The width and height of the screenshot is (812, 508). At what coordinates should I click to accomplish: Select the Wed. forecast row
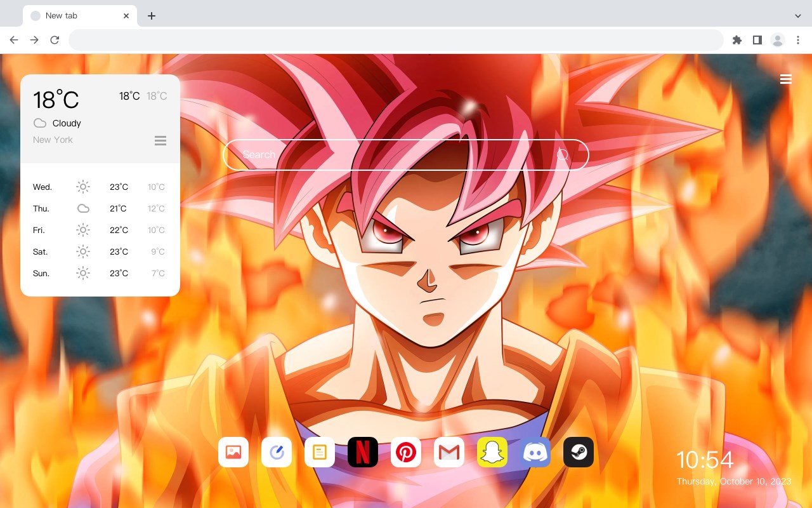tap(100, 187)
